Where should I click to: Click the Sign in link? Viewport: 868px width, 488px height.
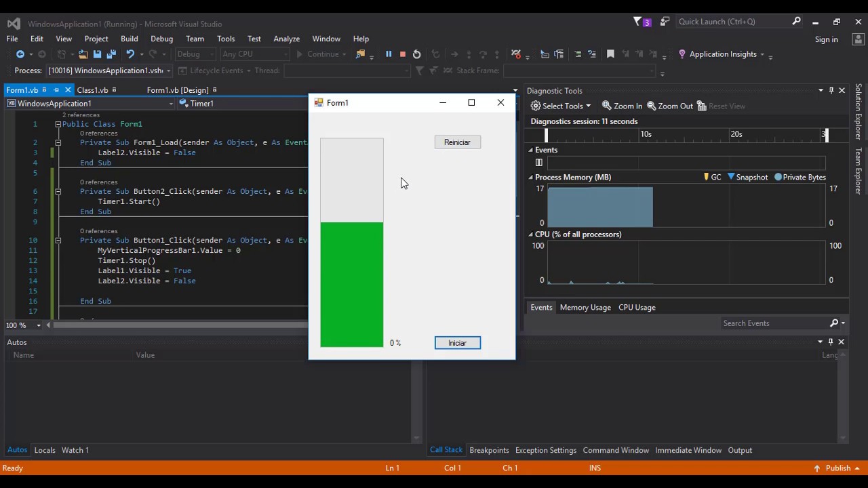826,39
